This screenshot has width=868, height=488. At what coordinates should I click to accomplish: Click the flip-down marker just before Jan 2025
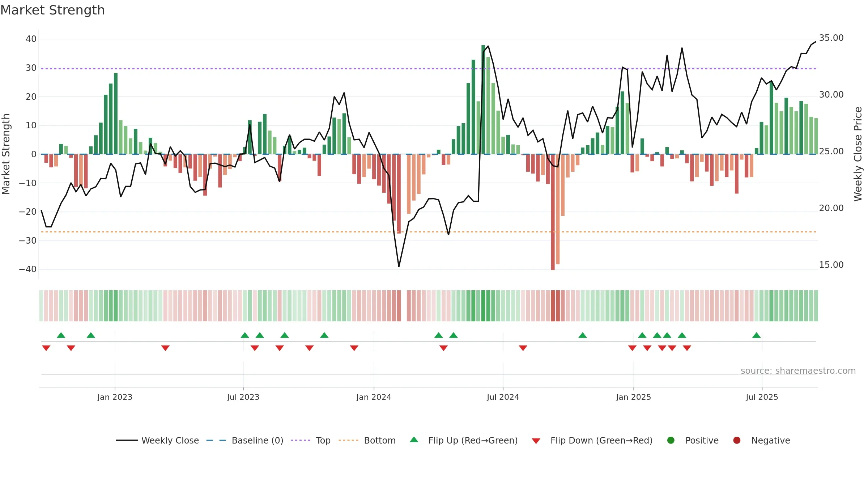click(632, 348)
